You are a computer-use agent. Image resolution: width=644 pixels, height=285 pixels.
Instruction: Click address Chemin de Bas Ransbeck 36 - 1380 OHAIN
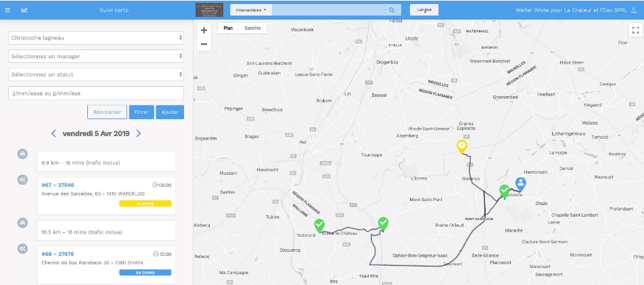[x=92, y=263]
